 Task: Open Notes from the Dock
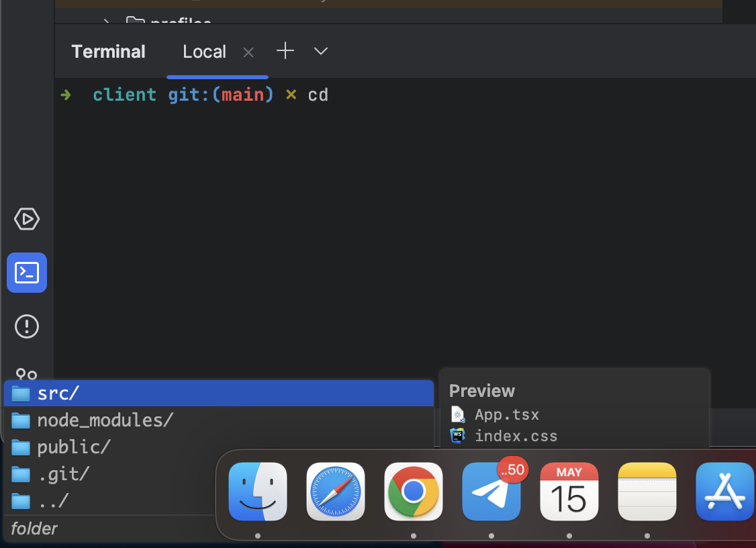click(647, 492)
